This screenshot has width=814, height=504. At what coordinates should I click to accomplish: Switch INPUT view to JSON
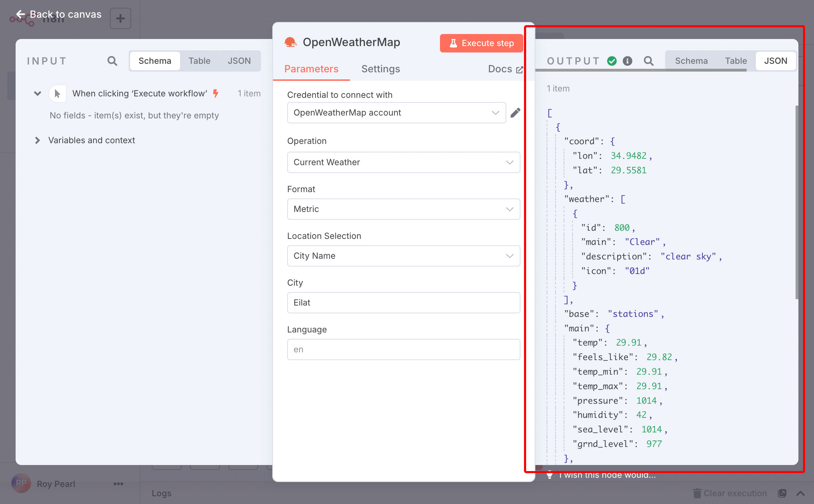(x=239, y=61)
